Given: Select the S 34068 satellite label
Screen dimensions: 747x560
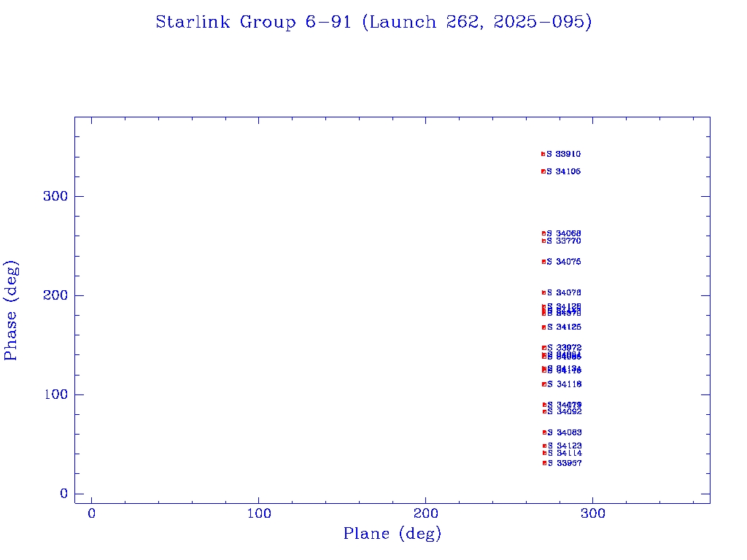Looking at the screenshot, I should pos(564,233).
